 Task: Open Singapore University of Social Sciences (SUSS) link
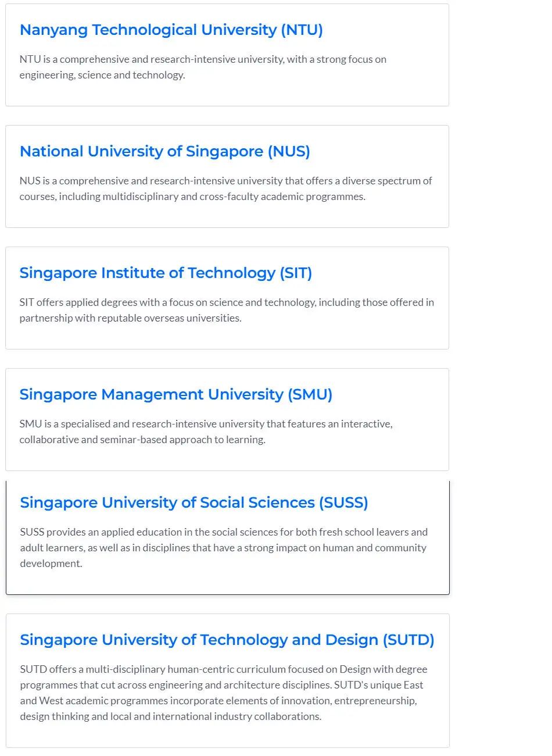[194, 503]
